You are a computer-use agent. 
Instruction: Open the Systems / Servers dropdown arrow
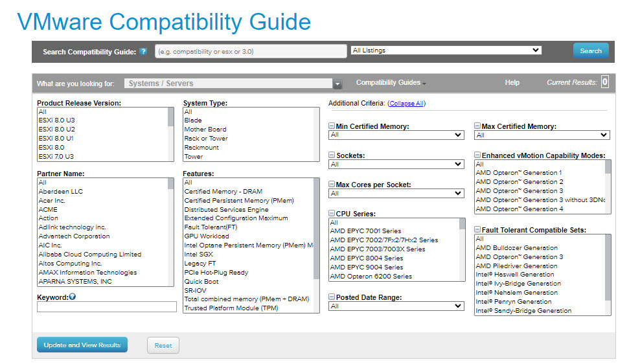point(337,84)
